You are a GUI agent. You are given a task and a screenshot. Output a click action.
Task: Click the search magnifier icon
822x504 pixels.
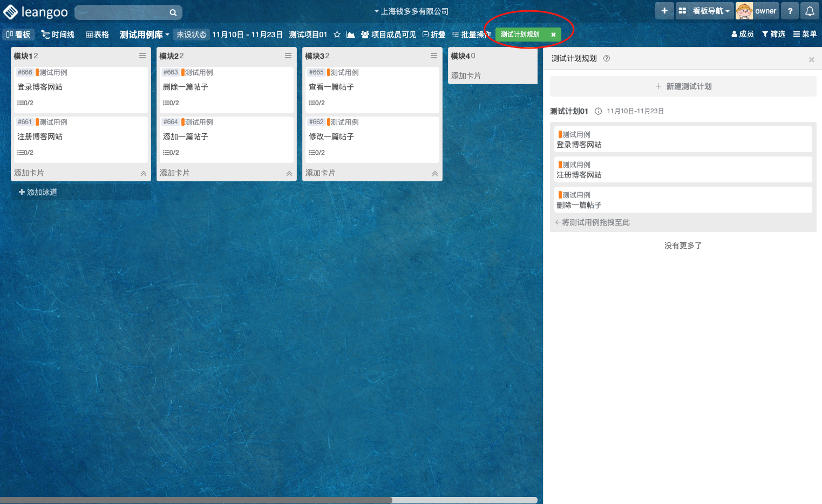coord(173,12)
